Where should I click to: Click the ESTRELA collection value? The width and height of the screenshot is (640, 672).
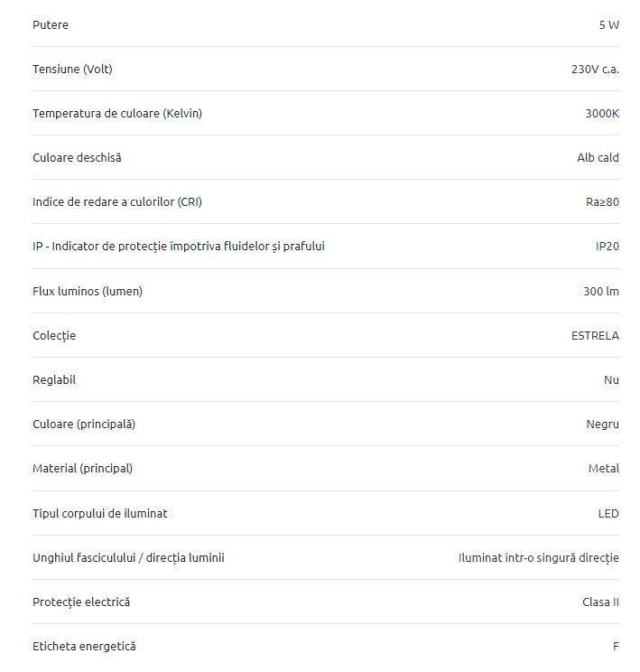coord(595,336)
